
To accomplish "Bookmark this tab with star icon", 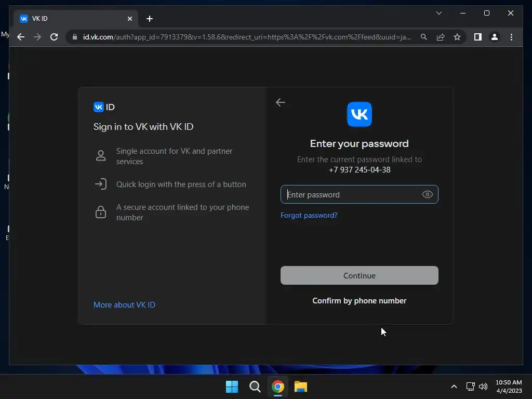I will point(457,37).
